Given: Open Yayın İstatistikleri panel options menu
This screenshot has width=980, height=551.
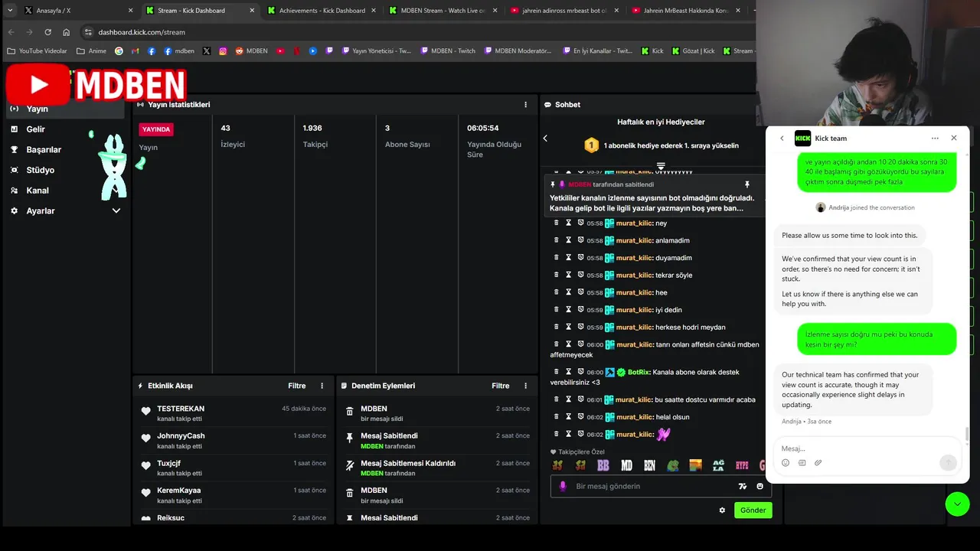Looking at the screenshot, I should tap(525, 105).
